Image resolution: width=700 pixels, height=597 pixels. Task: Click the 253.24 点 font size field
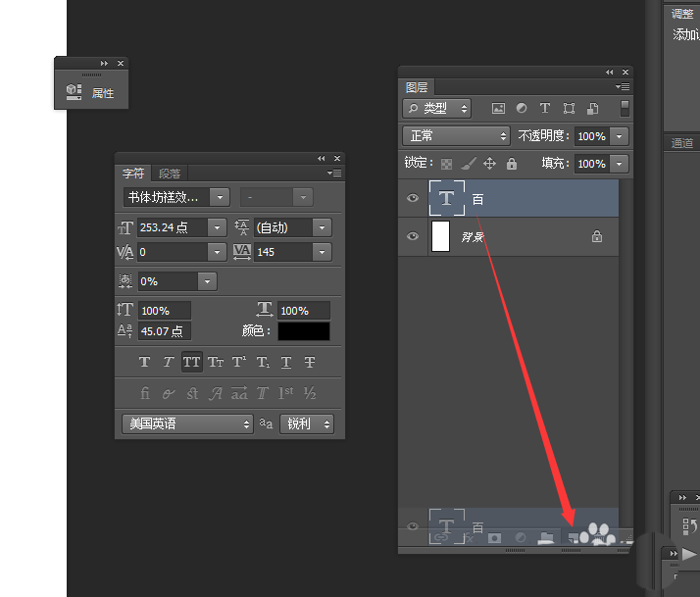173,227
